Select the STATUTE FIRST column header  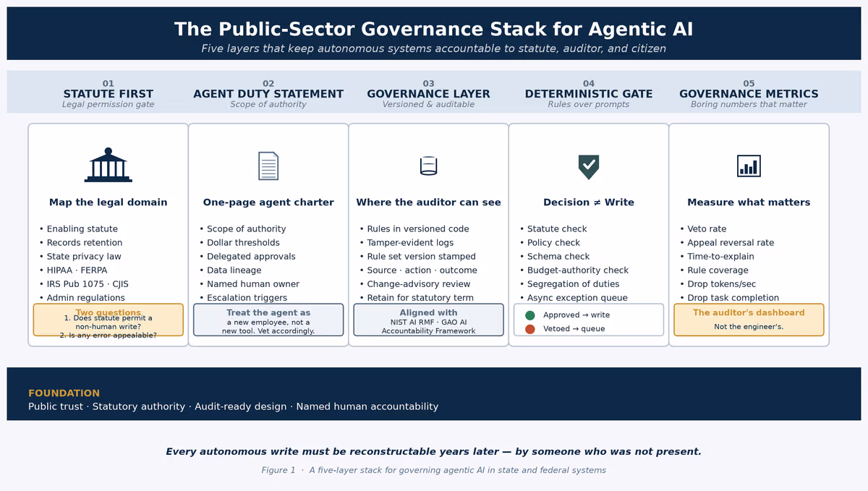tap(108, 94)
